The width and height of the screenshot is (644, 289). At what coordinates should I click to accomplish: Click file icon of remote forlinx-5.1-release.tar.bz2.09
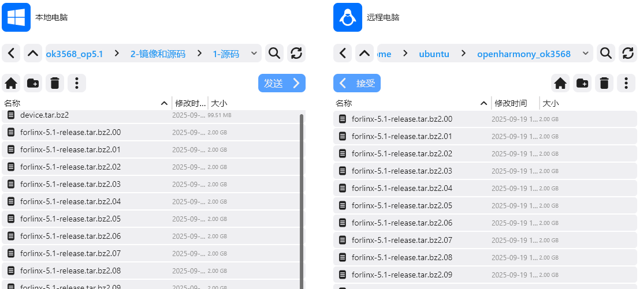(x=343, y=275)
